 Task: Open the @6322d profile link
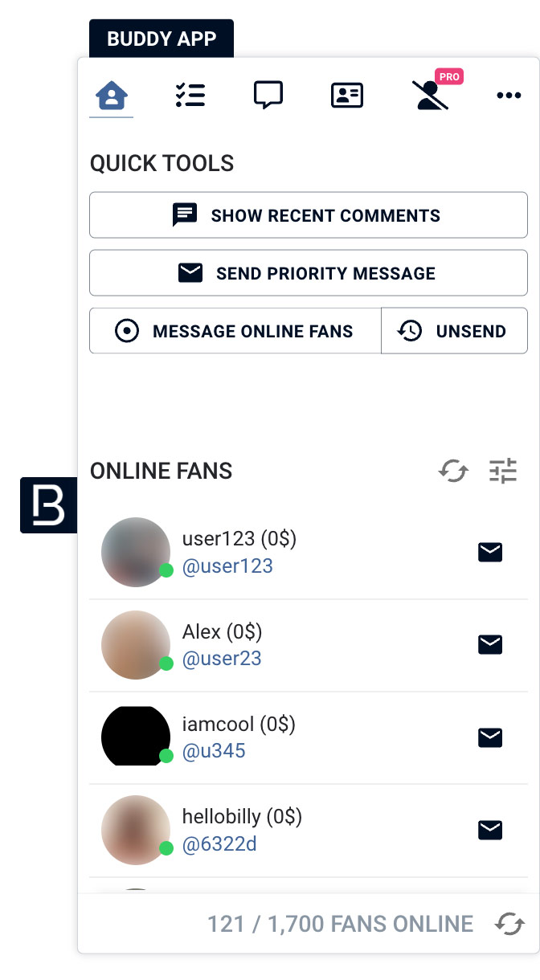pyautogui.click(x=219, y=844)
